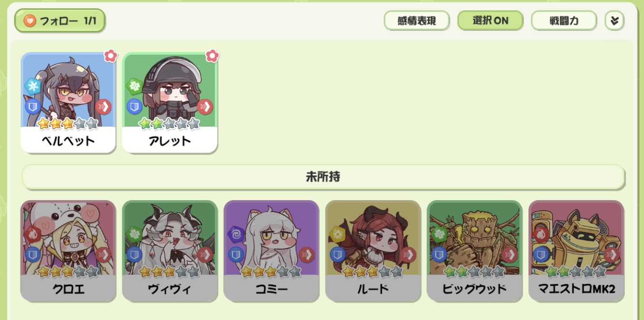Viewport: 644px width, 320px height.
Task: Expand the double-chevron sort options
Action: tap(614, 21)
